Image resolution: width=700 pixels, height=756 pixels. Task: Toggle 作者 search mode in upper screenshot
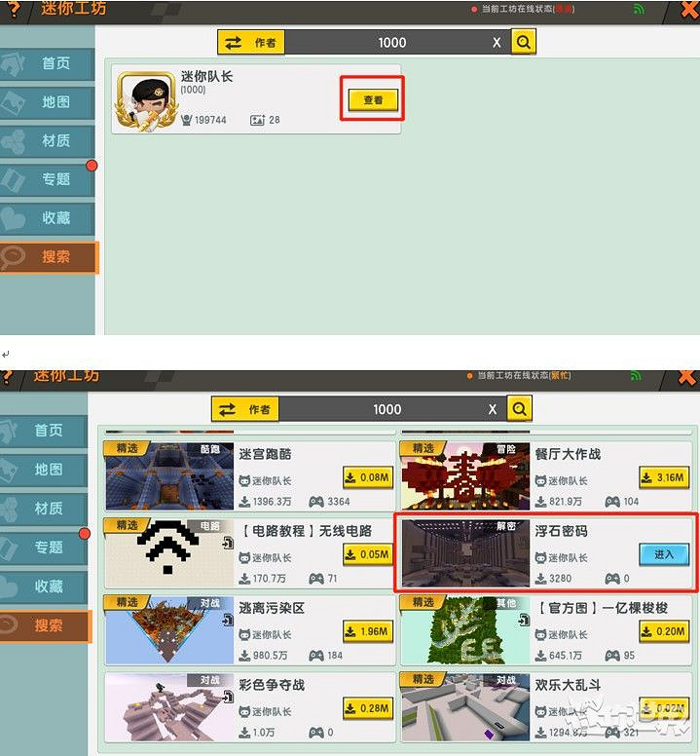(249, 43)
